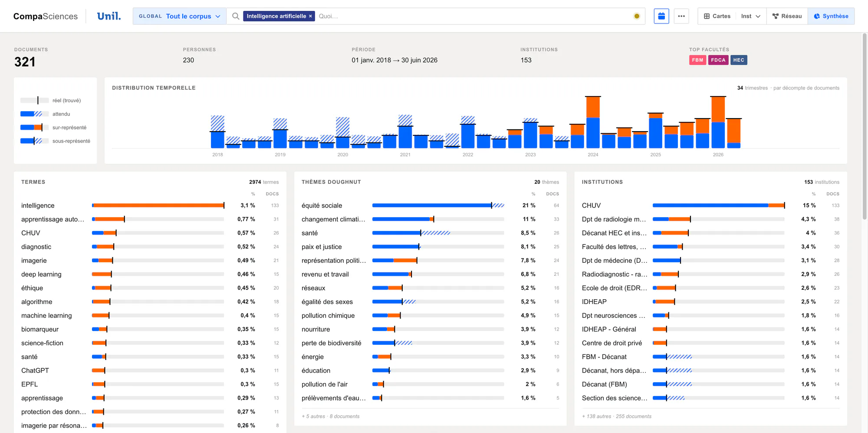This screenshot has height=433, width=868.
Task: Go to CompaSciences home logo
Action: (46, 16)
